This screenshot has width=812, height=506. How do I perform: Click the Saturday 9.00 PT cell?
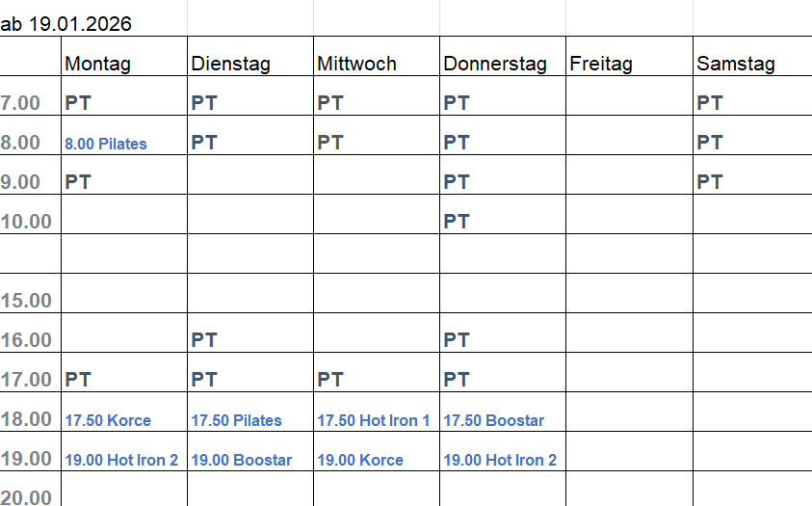point(710,182)
